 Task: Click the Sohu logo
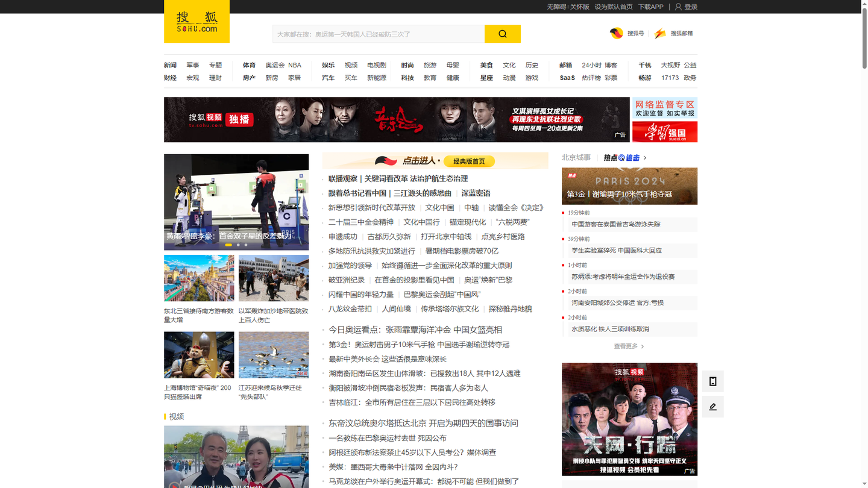[197, 21]
